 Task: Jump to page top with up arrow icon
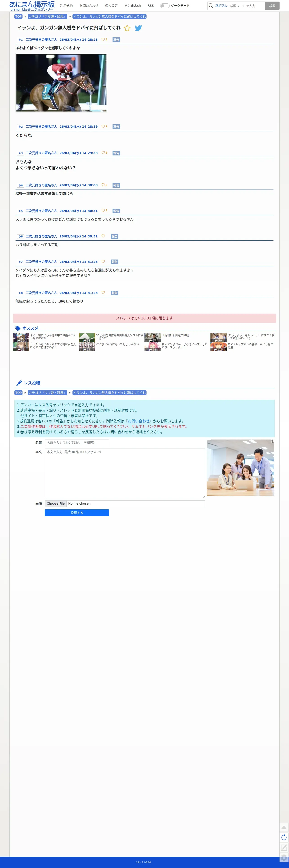point(284,827)
